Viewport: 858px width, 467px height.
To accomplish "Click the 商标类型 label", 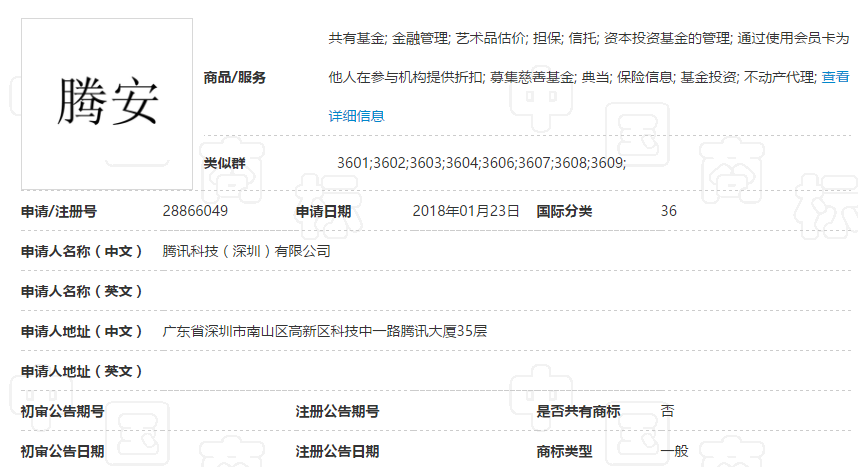I will click(x=564, y=451).
